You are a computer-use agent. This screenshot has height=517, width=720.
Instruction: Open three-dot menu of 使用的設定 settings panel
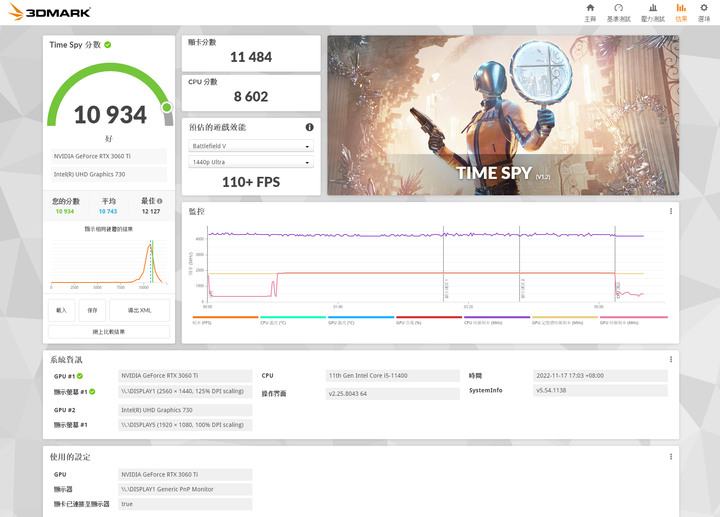pyautogui.click(x=671, y=456)
